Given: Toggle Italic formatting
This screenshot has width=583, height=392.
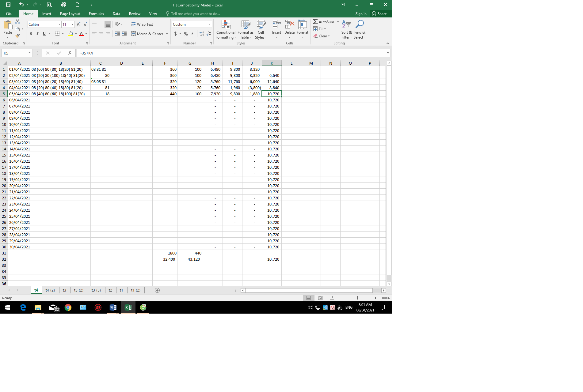Looking at the screenshot, I should point(37,34).
